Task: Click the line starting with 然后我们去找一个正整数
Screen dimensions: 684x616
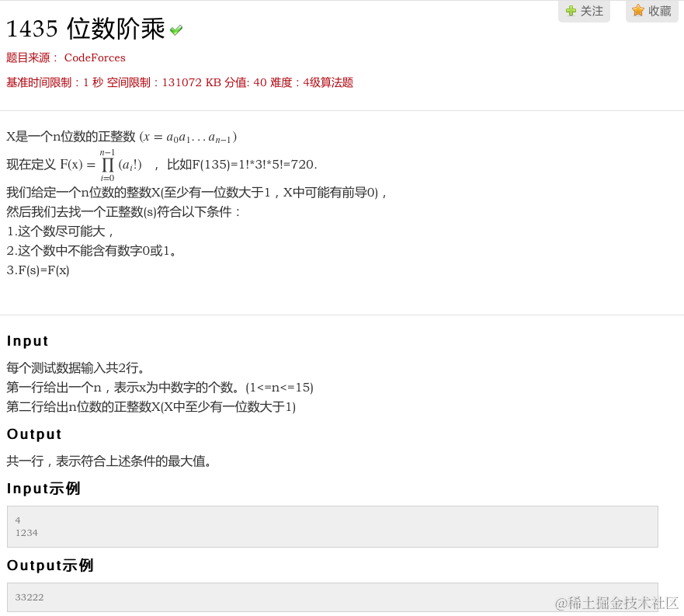Action: pos(123,212)
